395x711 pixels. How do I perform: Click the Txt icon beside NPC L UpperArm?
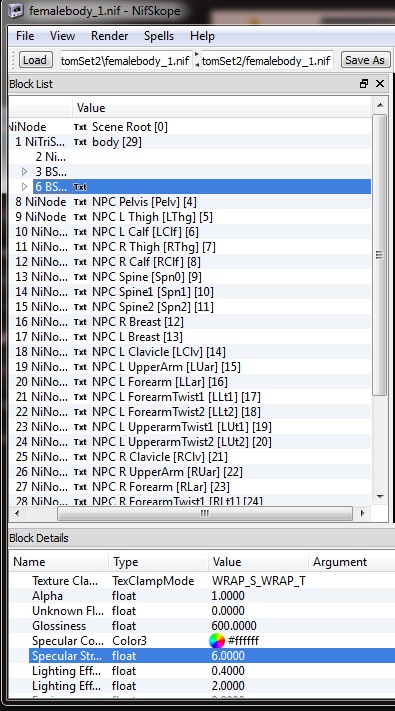80,367
